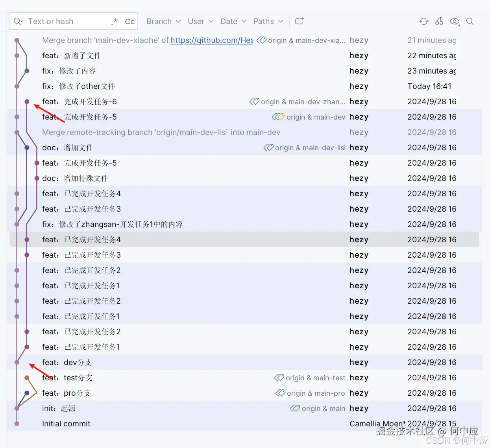Click branch tag icon for origin & main-pro
This screenshot has height=448, width=490.
tap(280, 393)
